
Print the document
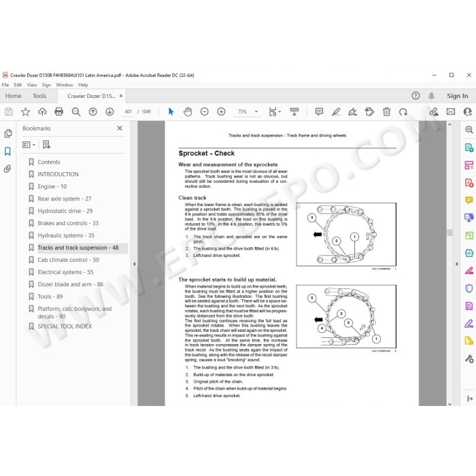(59, 112)
